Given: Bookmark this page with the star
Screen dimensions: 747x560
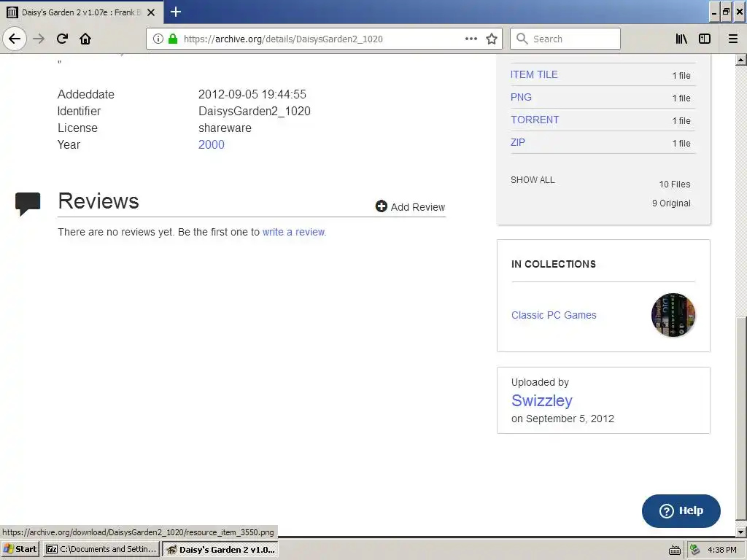Looking at the screenshot, I should [x=492, y=39].
